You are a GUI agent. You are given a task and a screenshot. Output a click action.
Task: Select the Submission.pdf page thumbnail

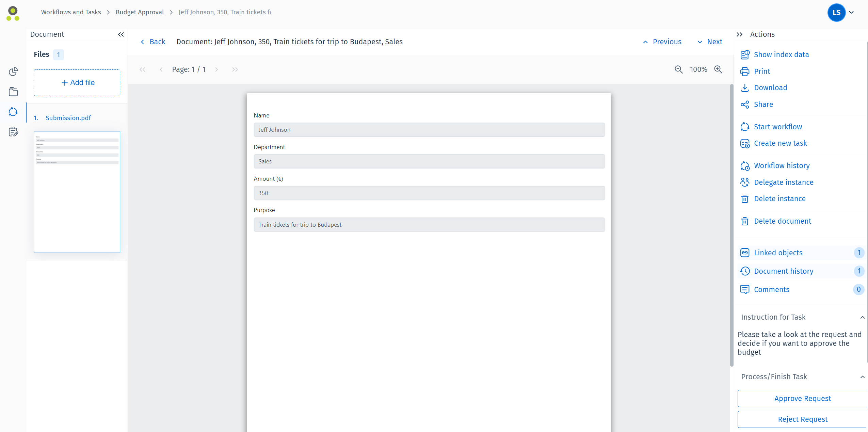click(x=77, y=192)
